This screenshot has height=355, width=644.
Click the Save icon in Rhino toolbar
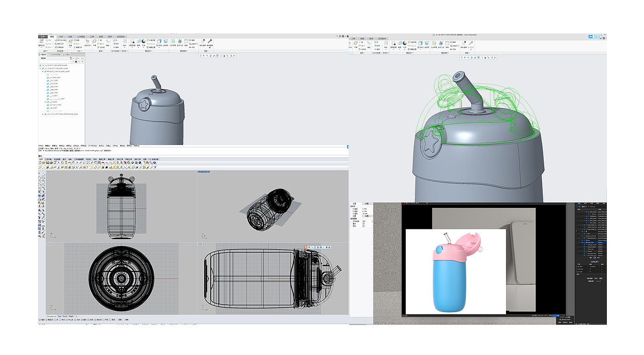pyautogui.click(x=48, y=163)
